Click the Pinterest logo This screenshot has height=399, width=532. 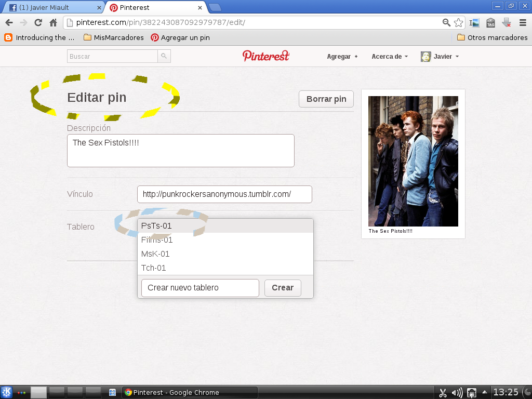tap(265, 56)
